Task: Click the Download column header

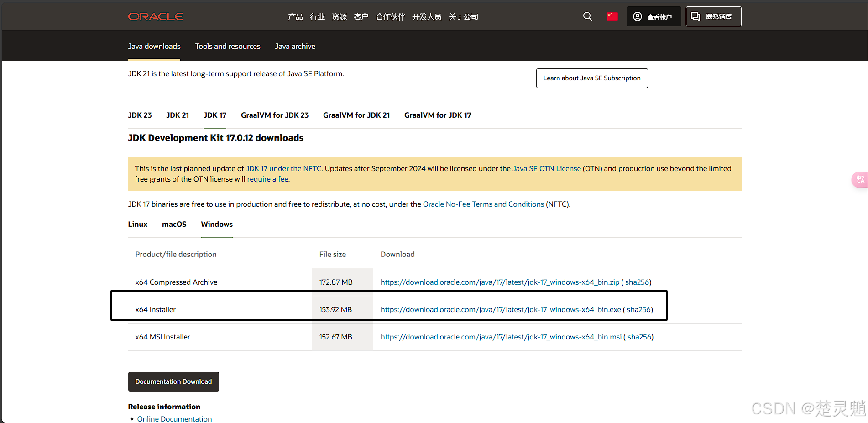Action: [397, 254]
